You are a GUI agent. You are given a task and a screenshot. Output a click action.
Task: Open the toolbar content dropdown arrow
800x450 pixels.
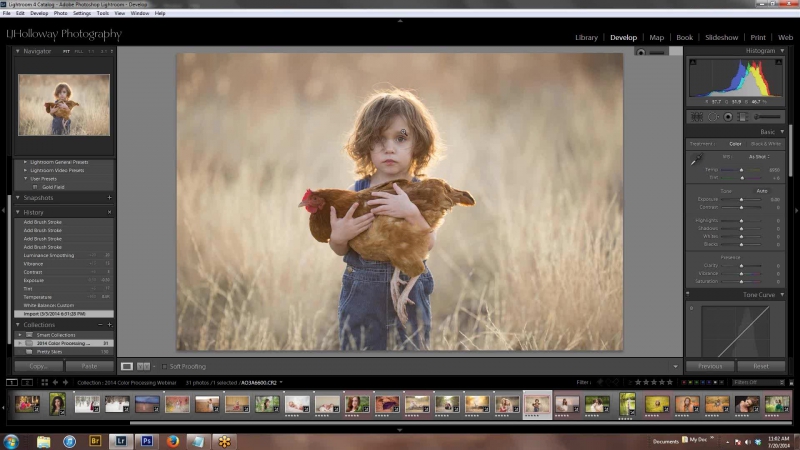coord(675,366)
